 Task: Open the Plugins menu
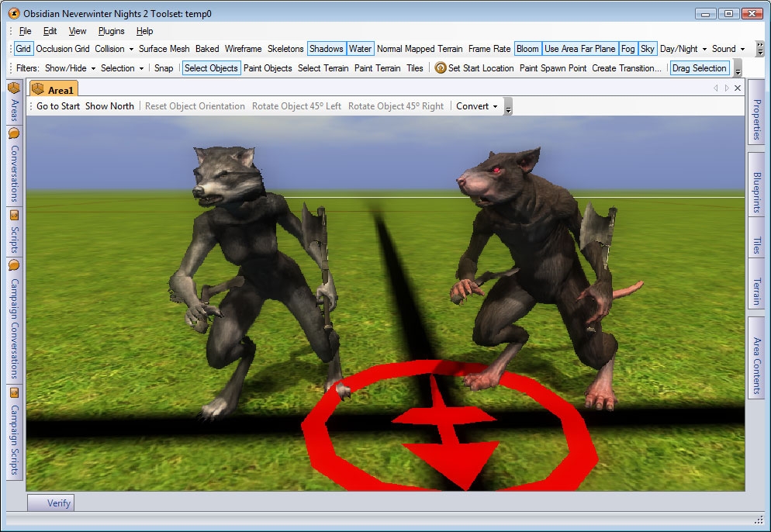(112, 31)
